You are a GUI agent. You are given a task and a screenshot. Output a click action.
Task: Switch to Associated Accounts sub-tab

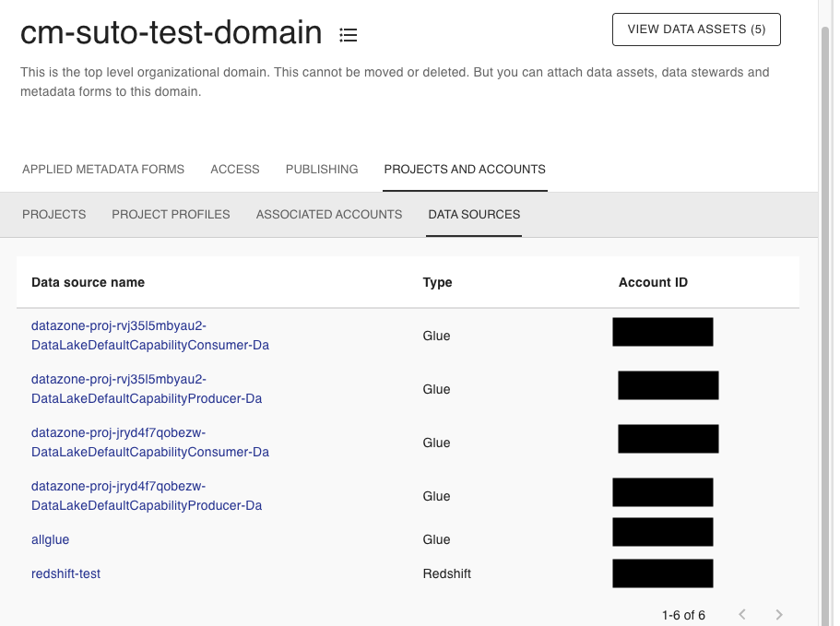(x=329, y=215)
